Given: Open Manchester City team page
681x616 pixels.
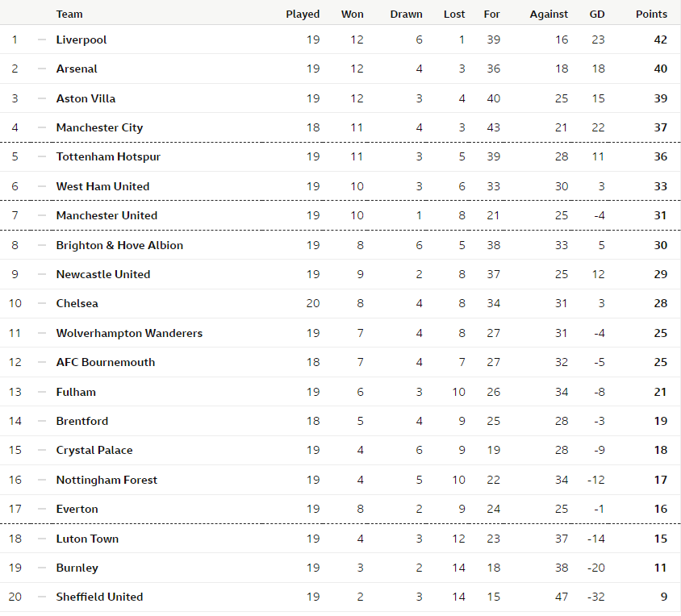Looking at the screenshot, I should tap(99, 127).
